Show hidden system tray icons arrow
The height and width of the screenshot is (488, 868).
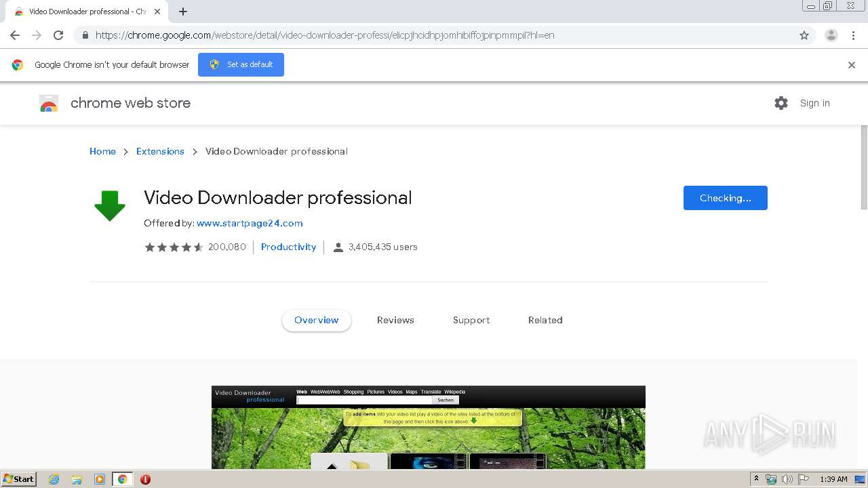(756, 479)
